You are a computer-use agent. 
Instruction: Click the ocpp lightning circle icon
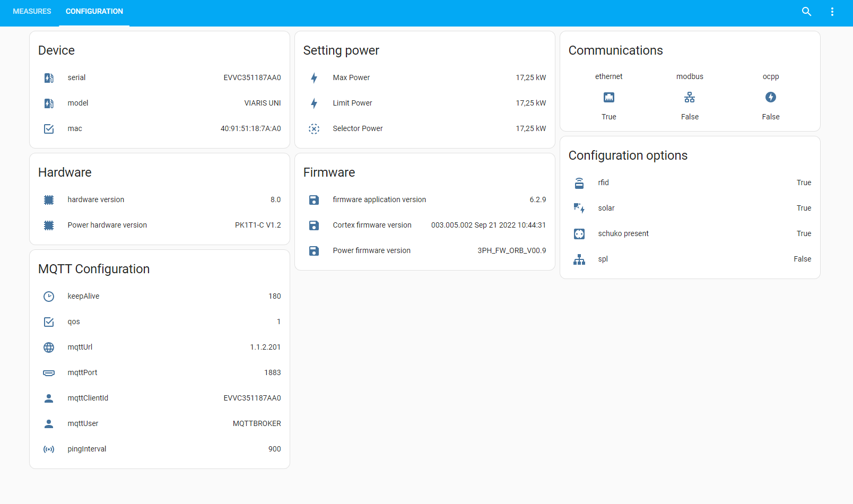(771, 97)
